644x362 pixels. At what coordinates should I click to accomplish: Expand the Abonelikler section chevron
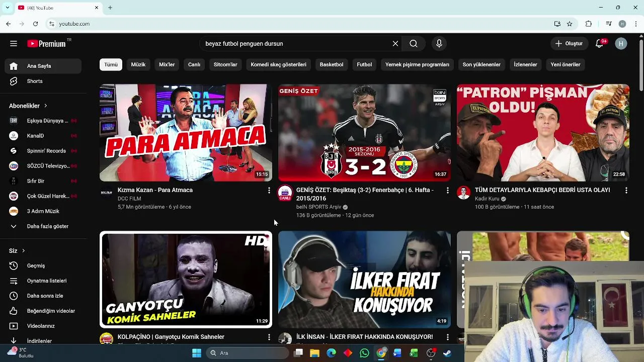pos(45,106)
